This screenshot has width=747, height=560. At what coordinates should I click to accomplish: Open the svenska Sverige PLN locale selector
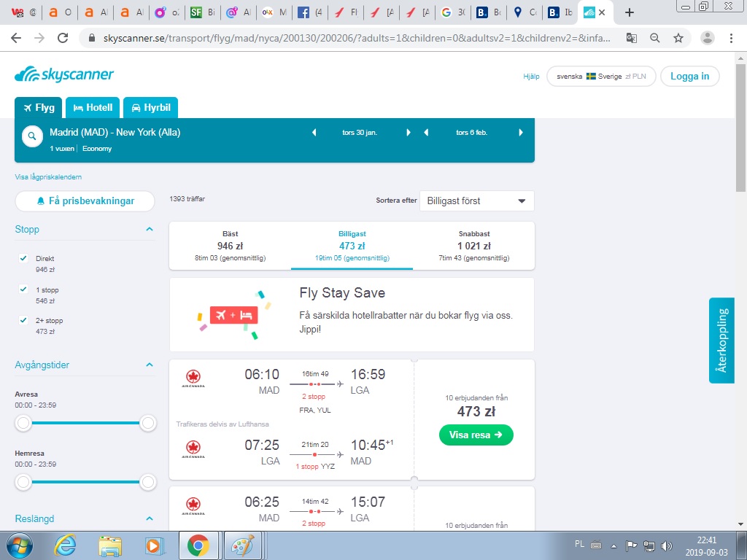601,76
